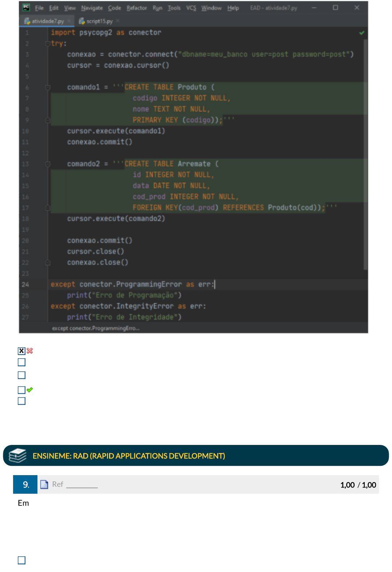Click the Ref link in question 9

[57, 484]
